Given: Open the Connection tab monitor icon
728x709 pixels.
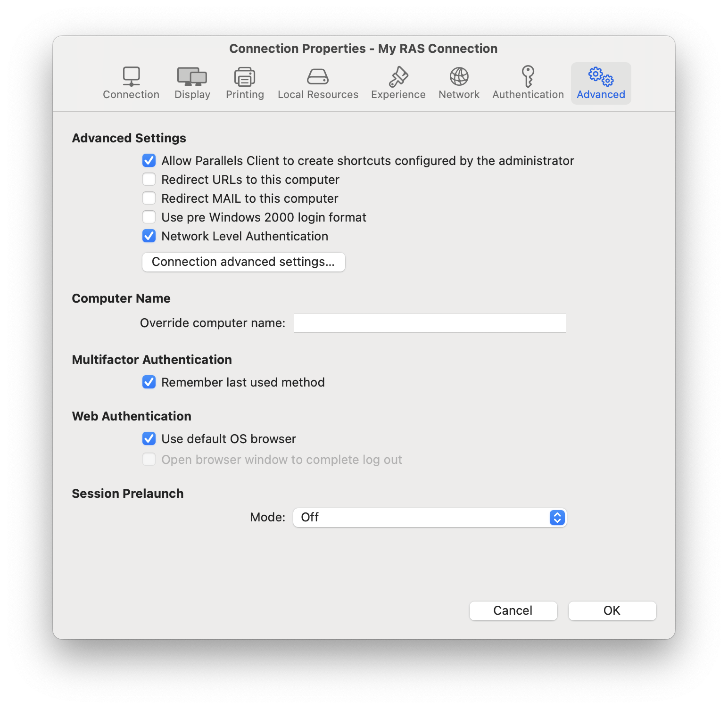Looking at the screenshot, I should point(131,76).
